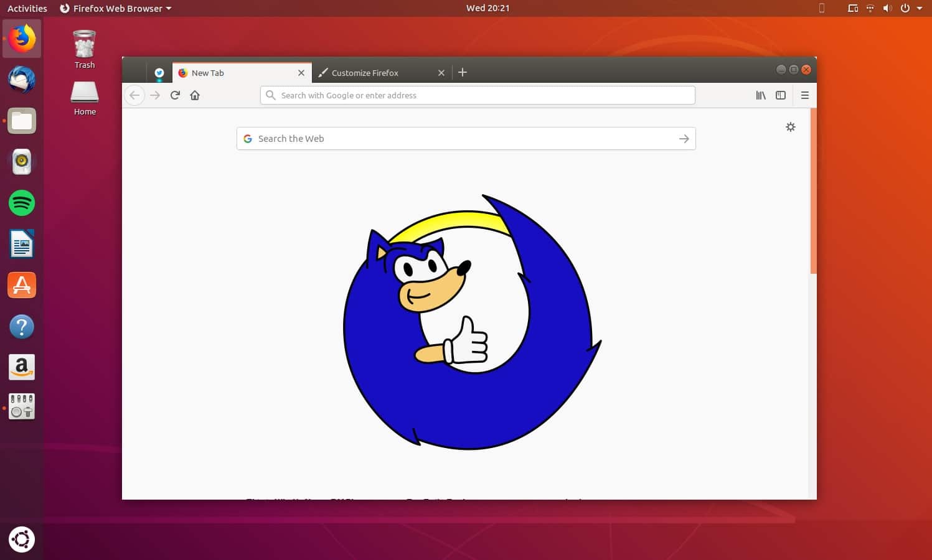
Task: Select the Trash icon on the desktop
Action: (85, 49)
